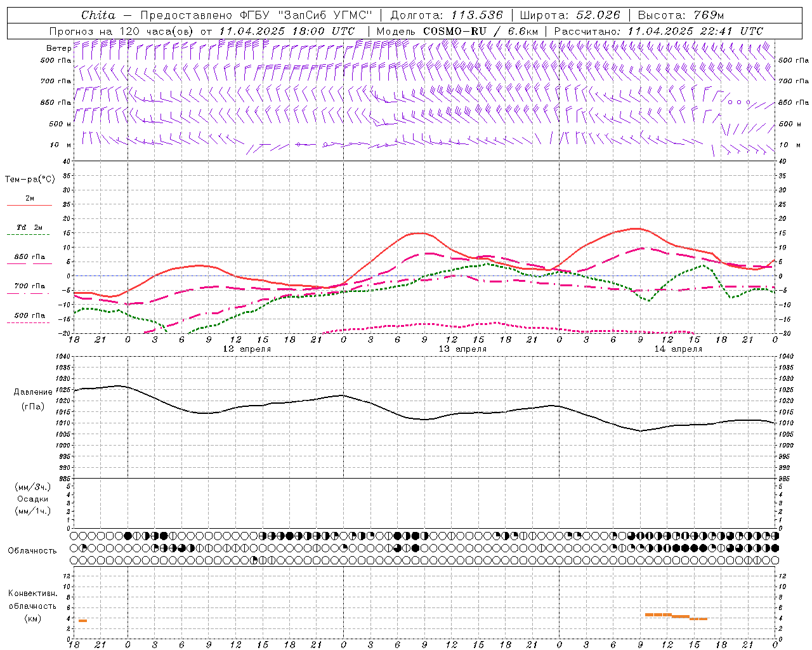Click the "Конвективн." label
The image size is (812, 650).
33,594
